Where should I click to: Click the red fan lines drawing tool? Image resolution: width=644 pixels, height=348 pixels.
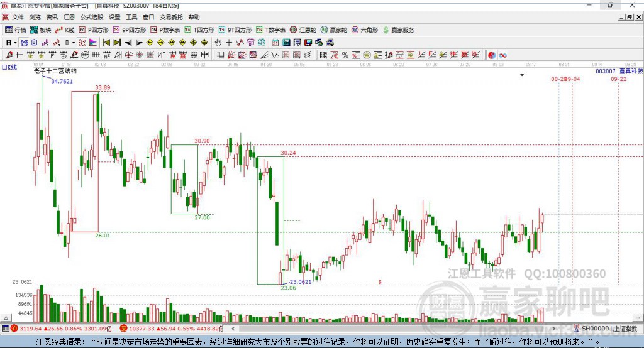[x=231, y=55]
